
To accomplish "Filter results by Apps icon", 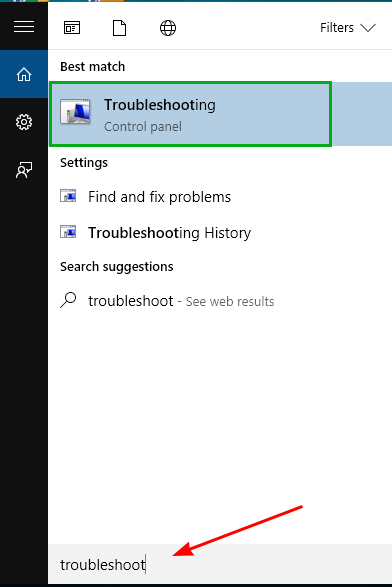I will pos(72,28).
